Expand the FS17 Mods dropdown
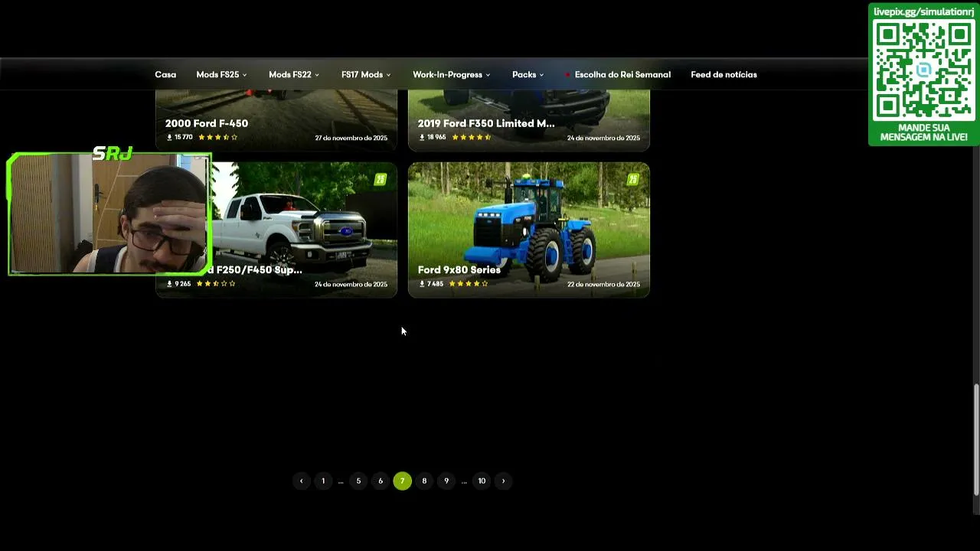 (366, 75)
